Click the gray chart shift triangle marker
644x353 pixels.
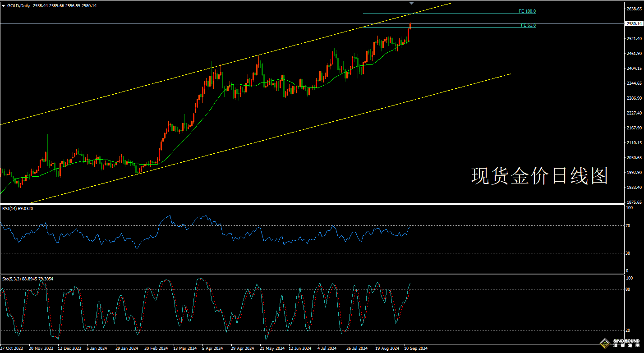411,3
